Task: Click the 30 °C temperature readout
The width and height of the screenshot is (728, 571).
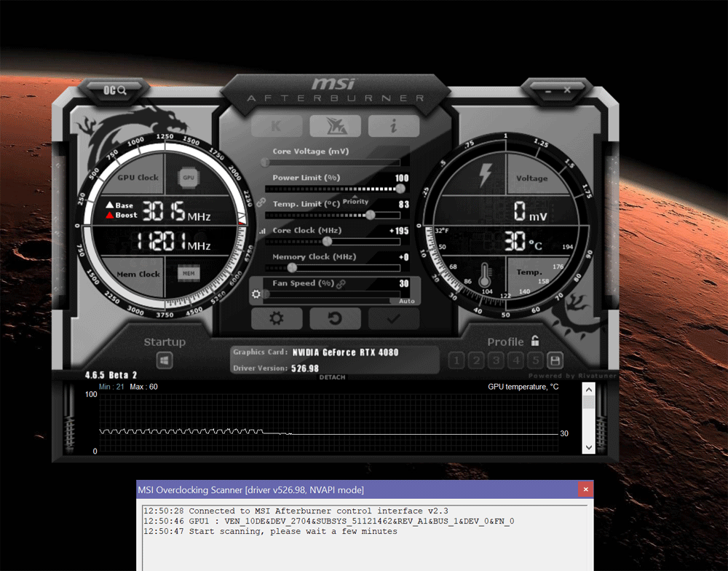Action: coord(523,242)
